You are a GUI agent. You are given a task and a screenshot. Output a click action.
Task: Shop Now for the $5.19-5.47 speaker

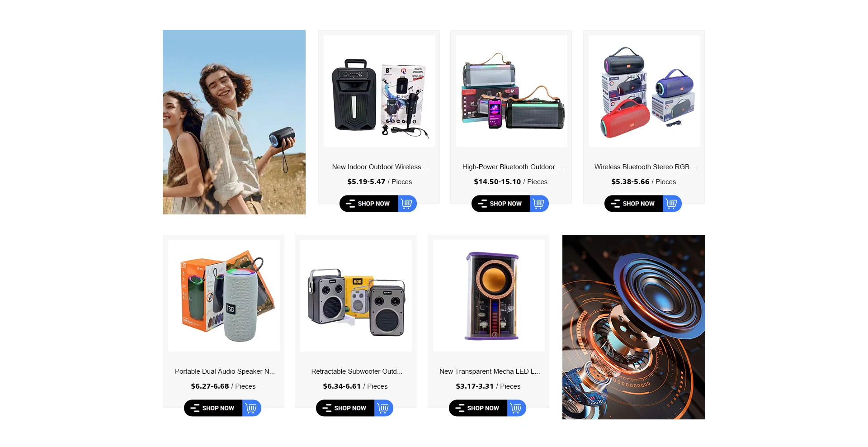(369, 204)
